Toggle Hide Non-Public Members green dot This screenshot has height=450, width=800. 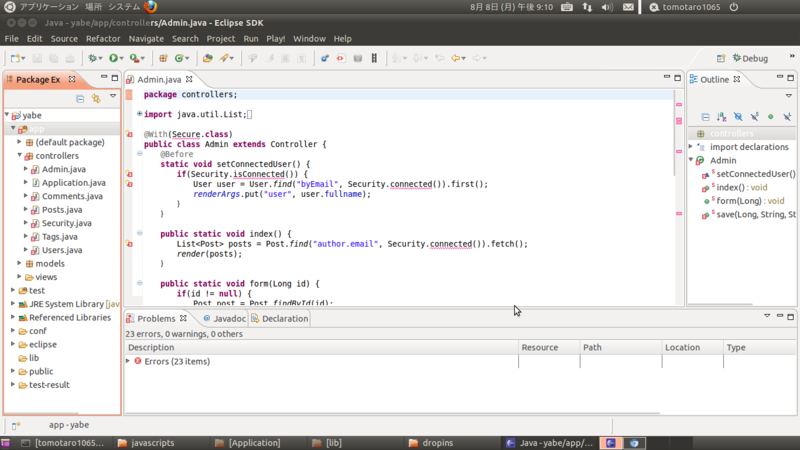(x=770, y=117)
